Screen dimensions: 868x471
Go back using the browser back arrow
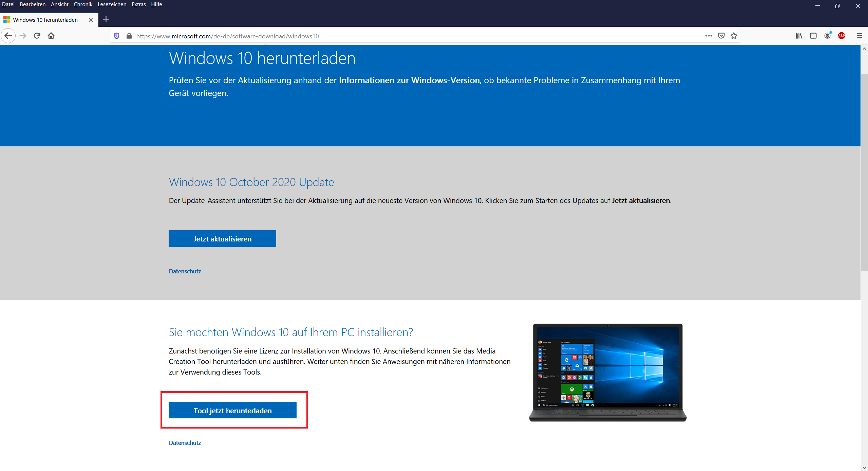[x=8, y=36]
